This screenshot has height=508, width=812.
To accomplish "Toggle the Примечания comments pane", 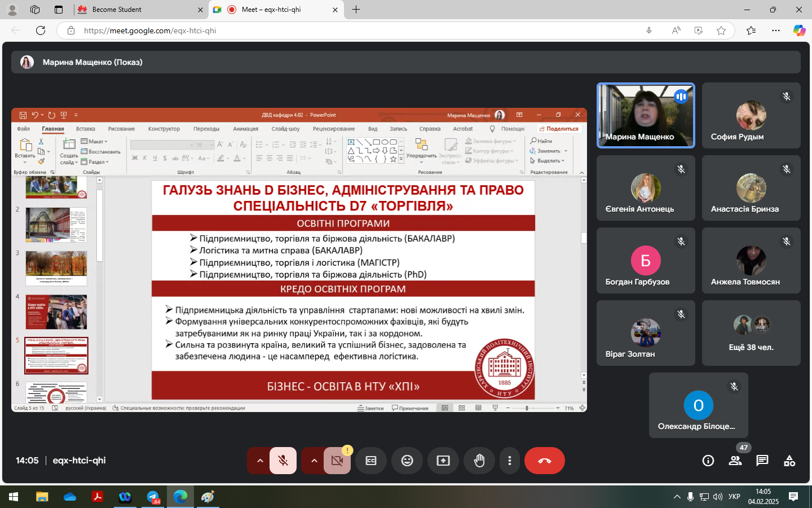I will [410, 408].
